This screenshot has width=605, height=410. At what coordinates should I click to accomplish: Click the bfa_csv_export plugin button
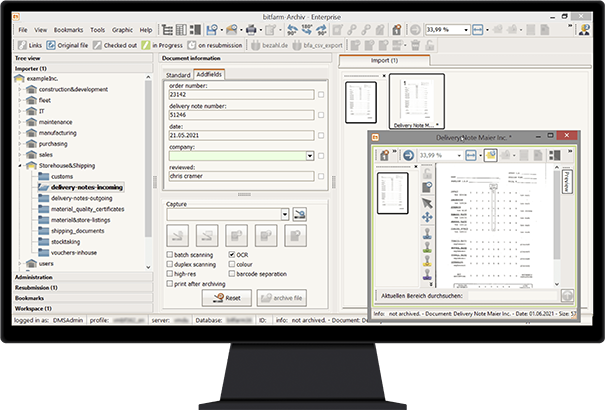tap(318, 45)
